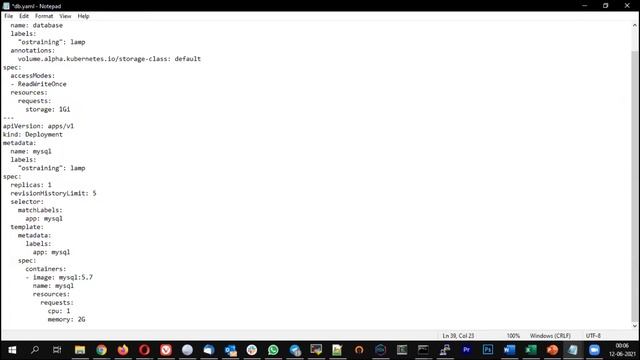Click the 'matchLabels:' line
This screenshot has height=360, width=640.
(40, 210)
